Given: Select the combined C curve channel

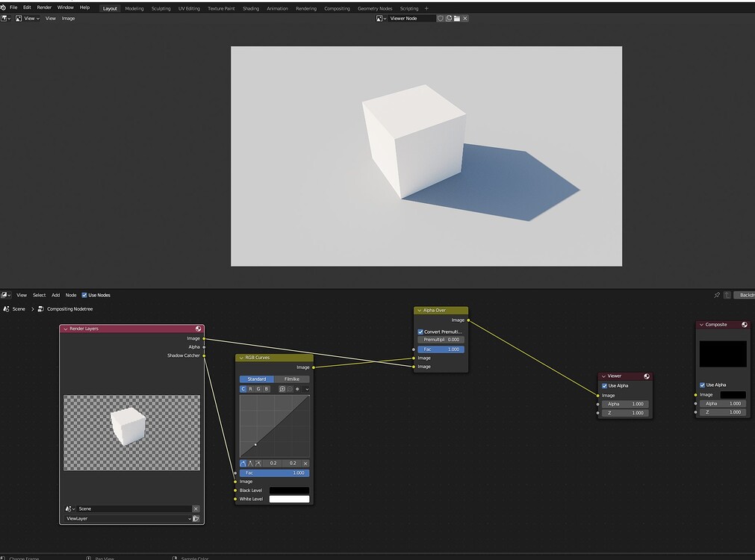Looking at the screenshot, I should (x=243, y=389).
